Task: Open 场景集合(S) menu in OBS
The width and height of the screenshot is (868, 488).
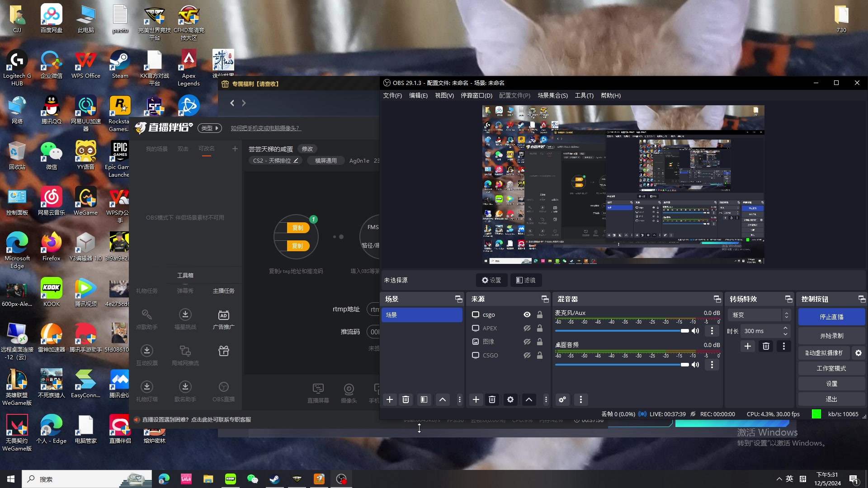Action: point(552,95)
